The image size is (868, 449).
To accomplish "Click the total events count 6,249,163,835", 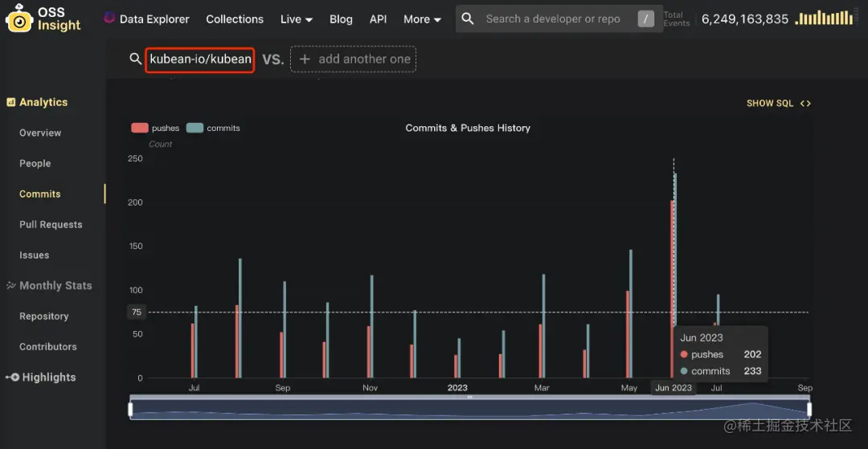I will click(x=745, y=19).
